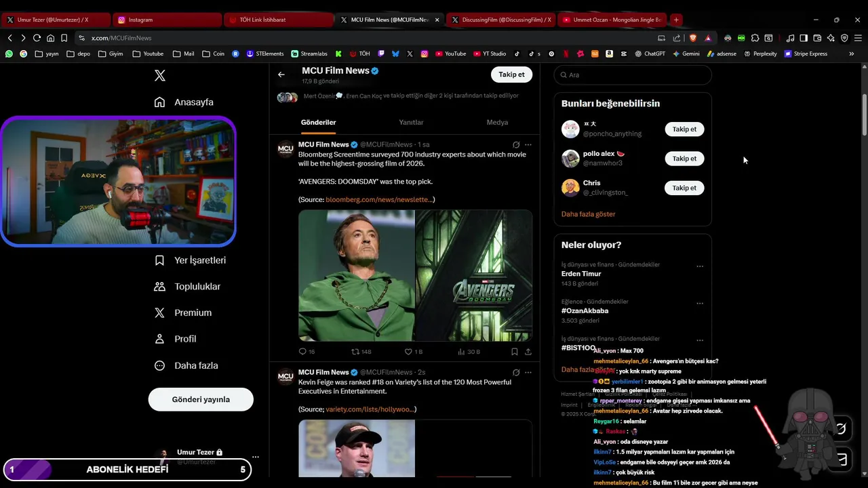The image size is (868, 488).
Task: Open the Kevin Feige photo
Action: (x=356, y=448)
